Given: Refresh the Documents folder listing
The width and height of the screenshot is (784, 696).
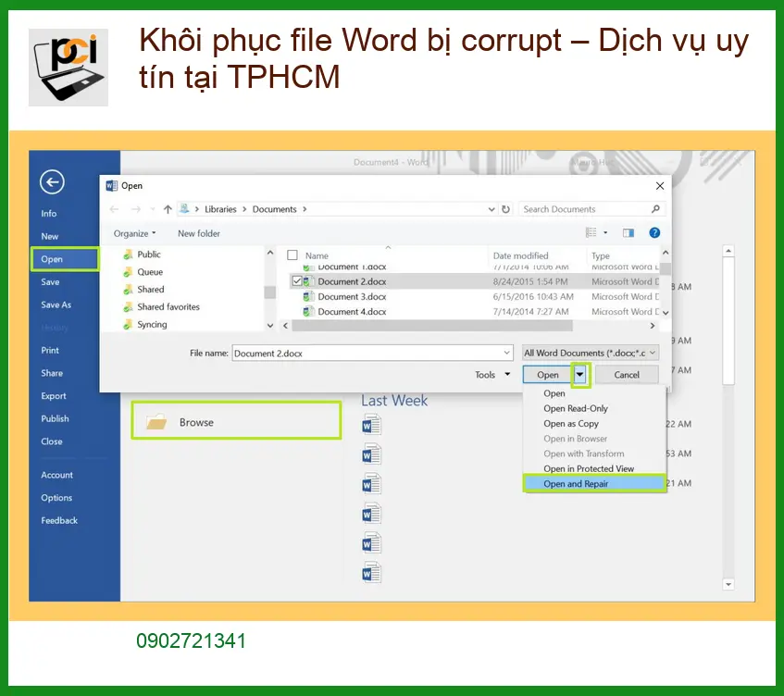Looking at the screenshot, I should tap(505, 209).
